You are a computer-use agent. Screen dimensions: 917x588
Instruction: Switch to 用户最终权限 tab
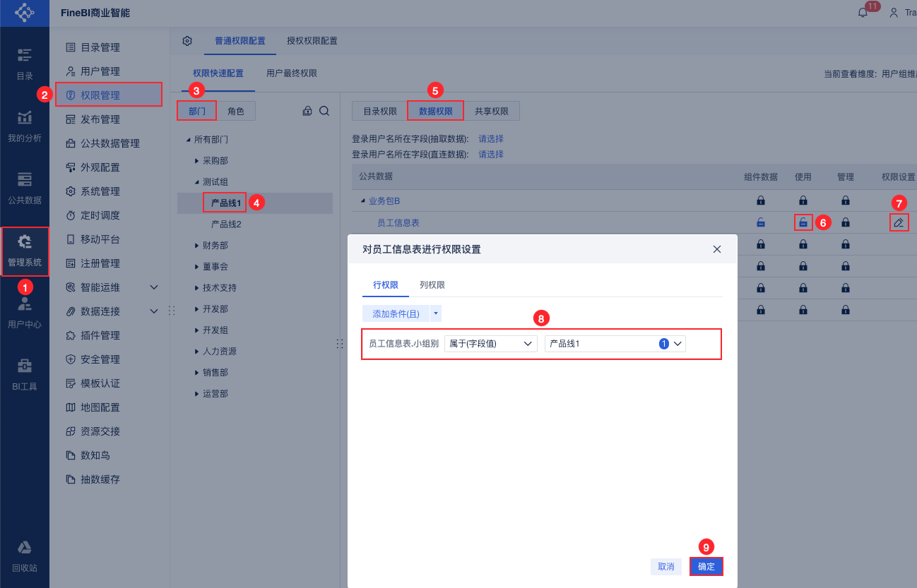coord(292,73)
